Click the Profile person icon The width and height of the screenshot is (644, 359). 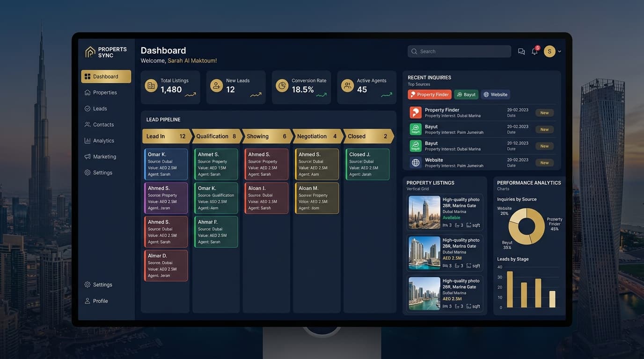coord(88,301)
